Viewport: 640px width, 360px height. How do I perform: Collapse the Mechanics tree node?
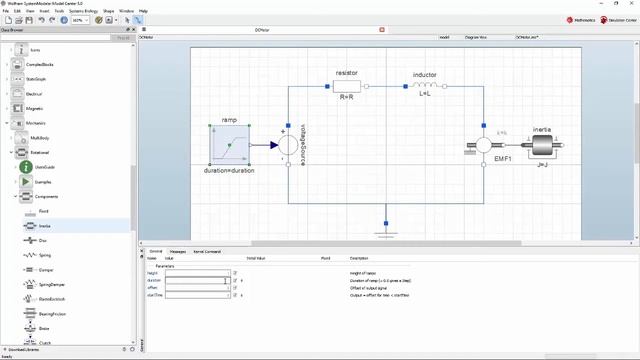click(x=7, y=123)
